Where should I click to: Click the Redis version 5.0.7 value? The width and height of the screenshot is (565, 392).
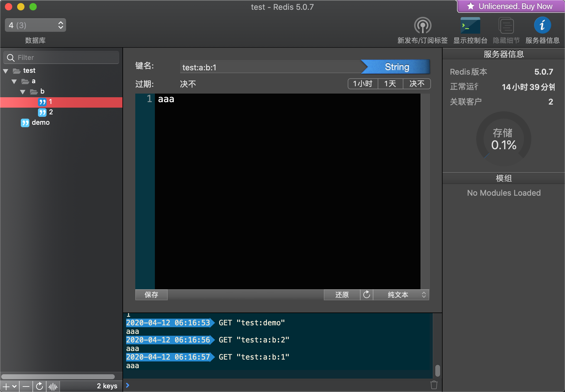click(544, 72)
